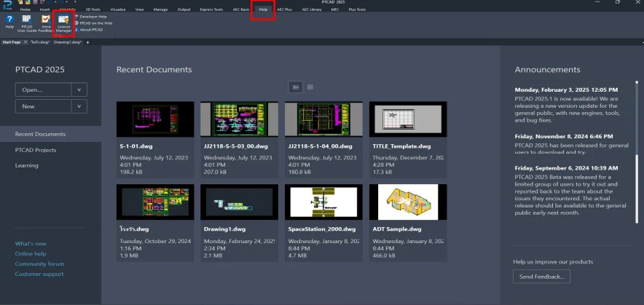Switch to the Drawing1.dwg document tab
The image size is (644, 305).
67,42
